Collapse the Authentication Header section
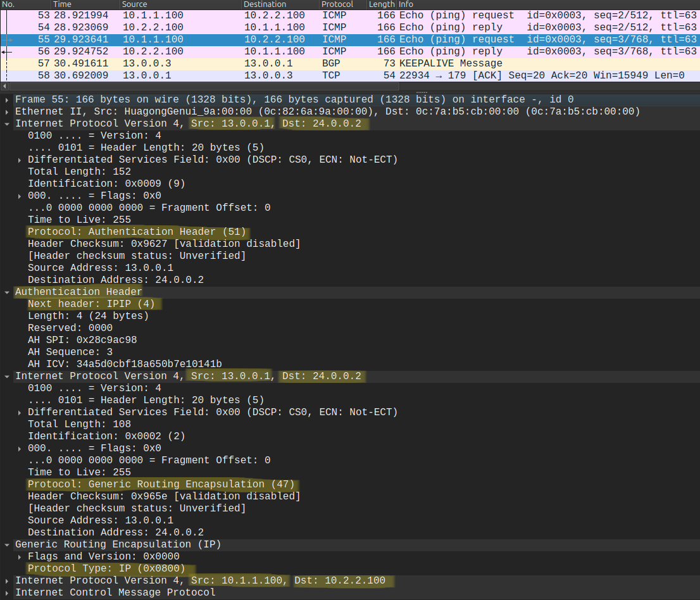The image size is (700, 600). point(7,292)
